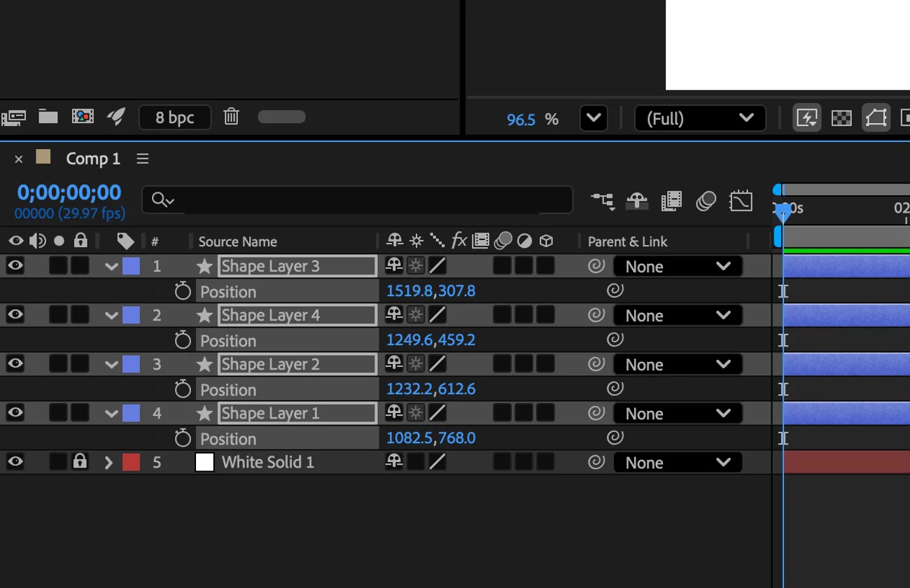This screenshot has width=910, height=588.
Task: Enable the 3D switch for Shape Layer 1
Action: pyautogui.click(x=546, y=413)
